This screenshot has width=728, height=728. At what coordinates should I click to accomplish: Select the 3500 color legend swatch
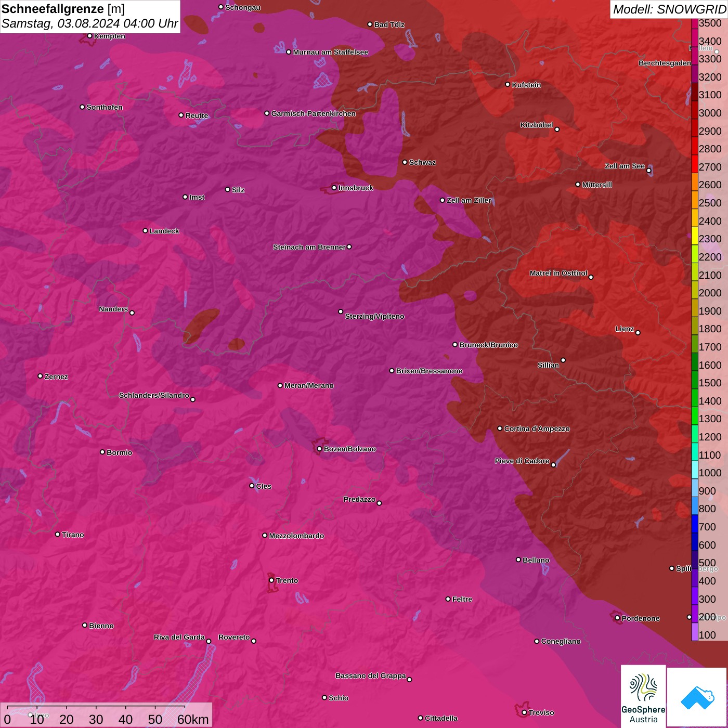point(695,23)
